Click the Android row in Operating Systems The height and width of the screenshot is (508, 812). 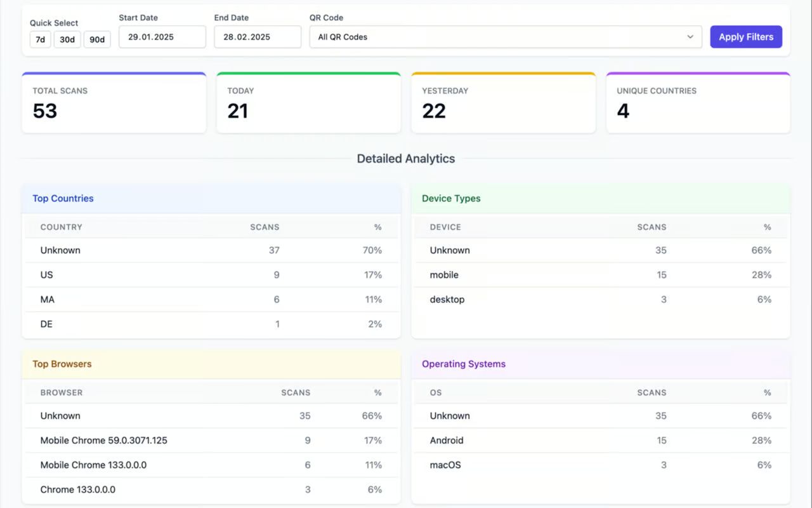(600, 441)
